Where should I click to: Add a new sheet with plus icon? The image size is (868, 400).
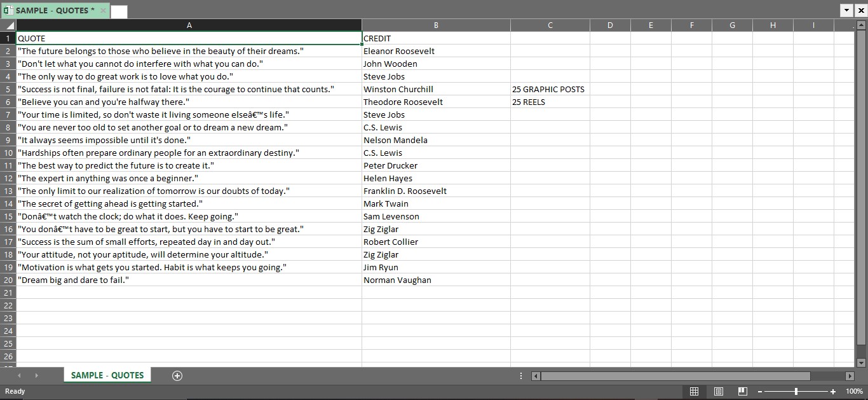click(177, 376)
